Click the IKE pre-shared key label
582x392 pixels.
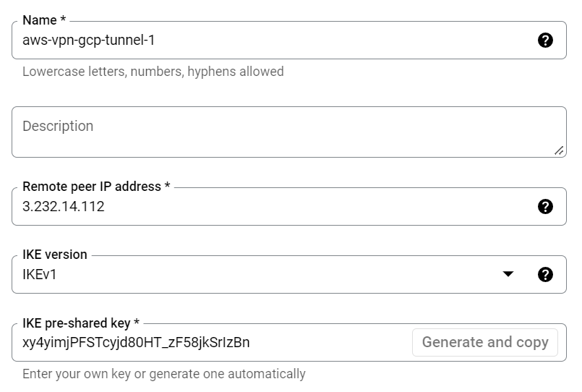point(81,323)
